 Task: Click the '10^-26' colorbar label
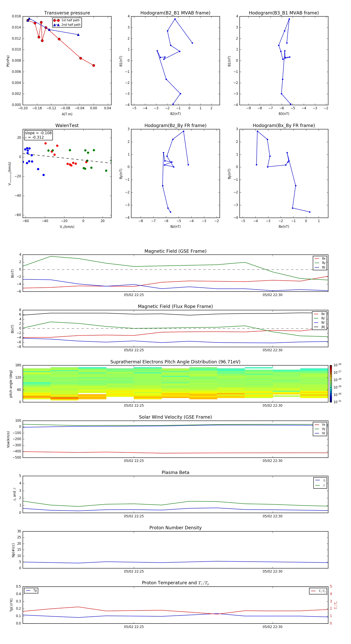(x=337, y=365)
